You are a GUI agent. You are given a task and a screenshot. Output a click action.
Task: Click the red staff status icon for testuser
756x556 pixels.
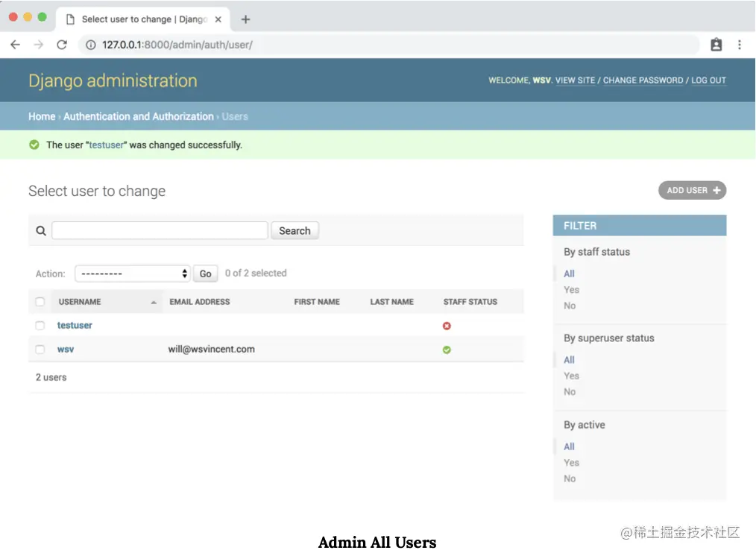(x=447, y=326)
